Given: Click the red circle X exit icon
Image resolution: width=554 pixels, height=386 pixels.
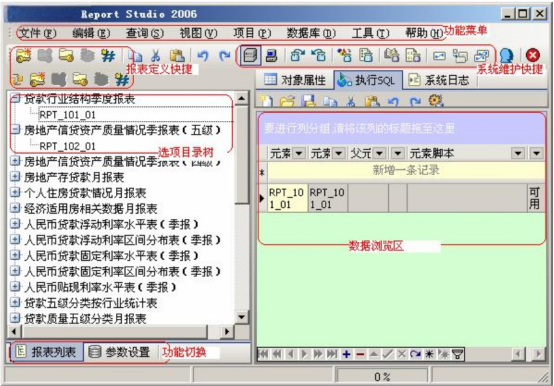Looking at the screenshot, I should pyautogui.click(x=532, y=55).
